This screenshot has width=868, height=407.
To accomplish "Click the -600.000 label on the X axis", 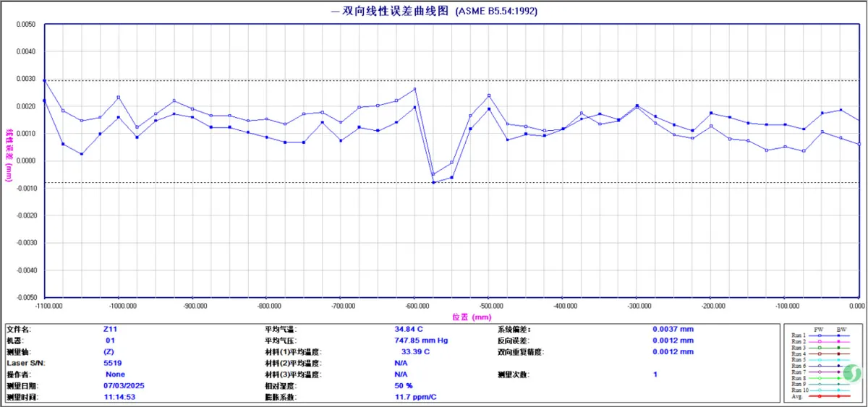I will 414,306.
